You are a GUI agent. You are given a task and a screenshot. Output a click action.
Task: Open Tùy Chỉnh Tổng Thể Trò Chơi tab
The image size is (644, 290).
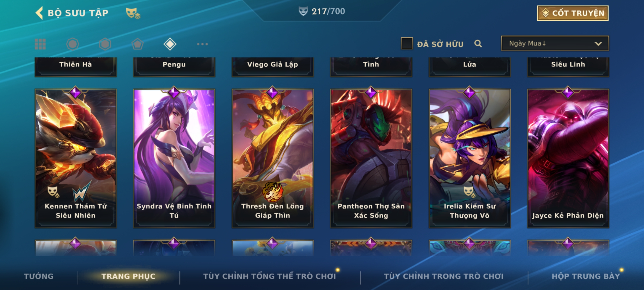[269, 276]
